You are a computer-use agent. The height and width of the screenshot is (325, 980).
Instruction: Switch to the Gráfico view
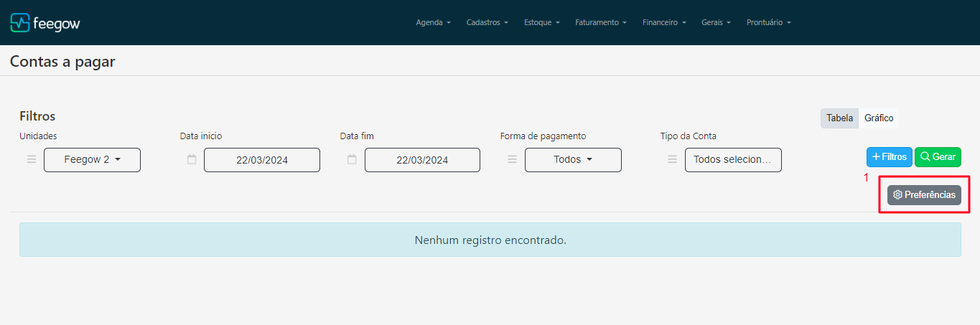click(x=879, y=118)
